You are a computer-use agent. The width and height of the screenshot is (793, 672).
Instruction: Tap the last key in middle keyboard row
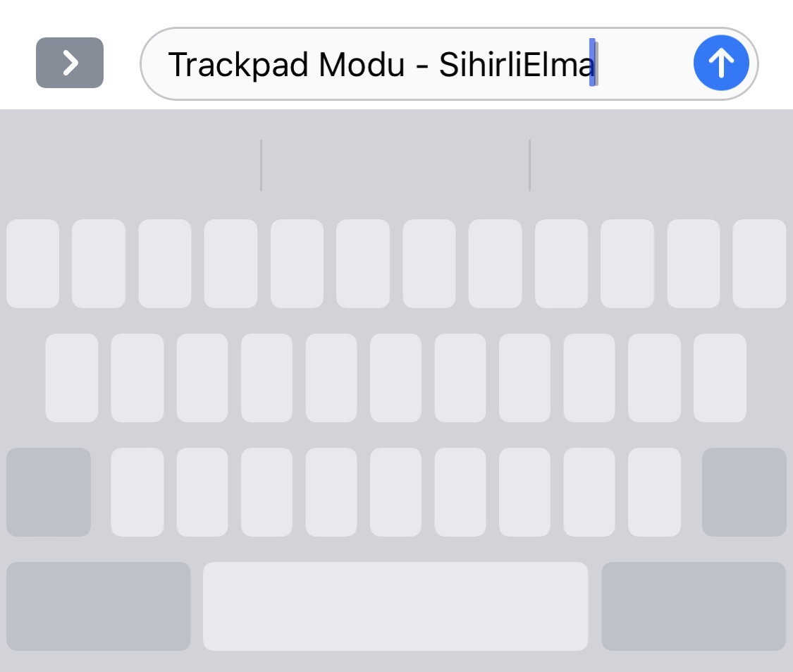[720, 378]
